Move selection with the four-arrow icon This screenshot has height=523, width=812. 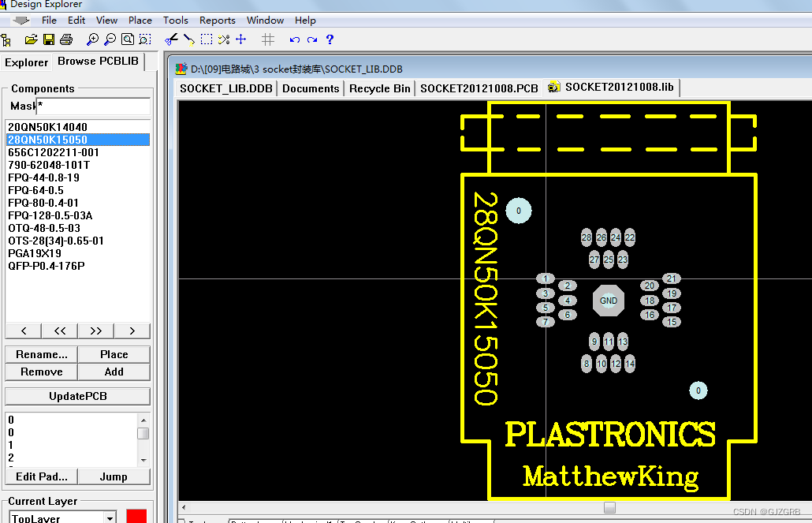240,39
